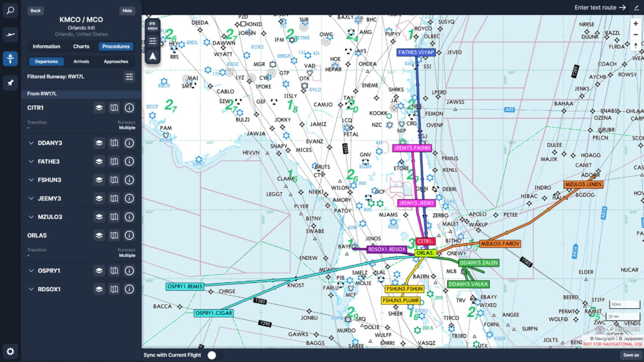
Task: Open the runway filter beside Filtered Runway RW17L
Action: (x=129, y=77)
